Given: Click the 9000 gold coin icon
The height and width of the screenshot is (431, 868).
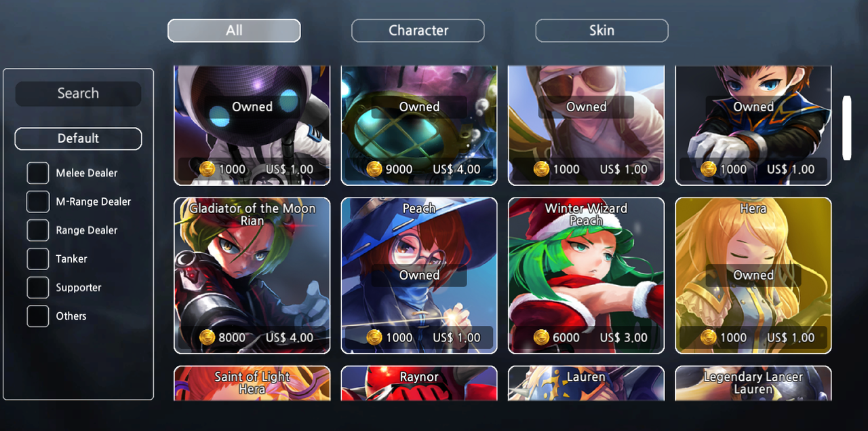Looking at the screenshot, I should pyautogui.click(x=374, y=169).
